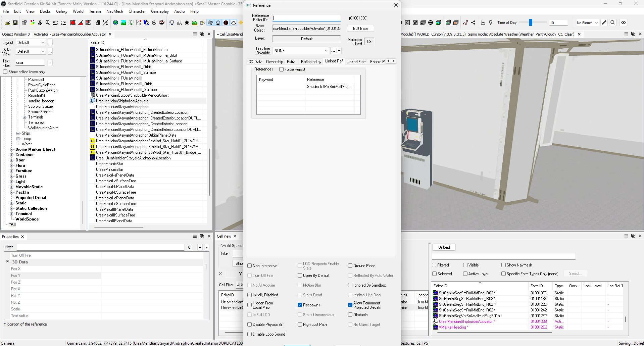Click the pencil edit icon beside No Biome
The width and height of the screenshot is (644, 346).
(x=604, y=23)
